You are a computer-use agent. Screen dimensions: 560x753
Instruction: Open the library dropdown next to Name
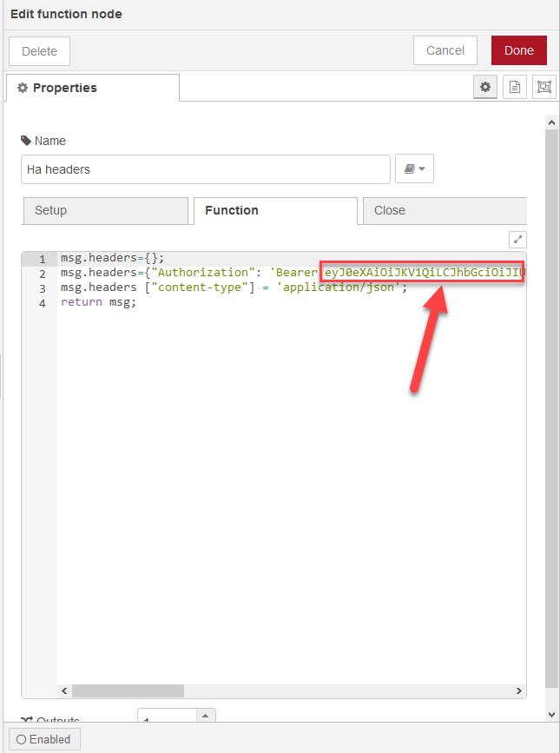422,169
